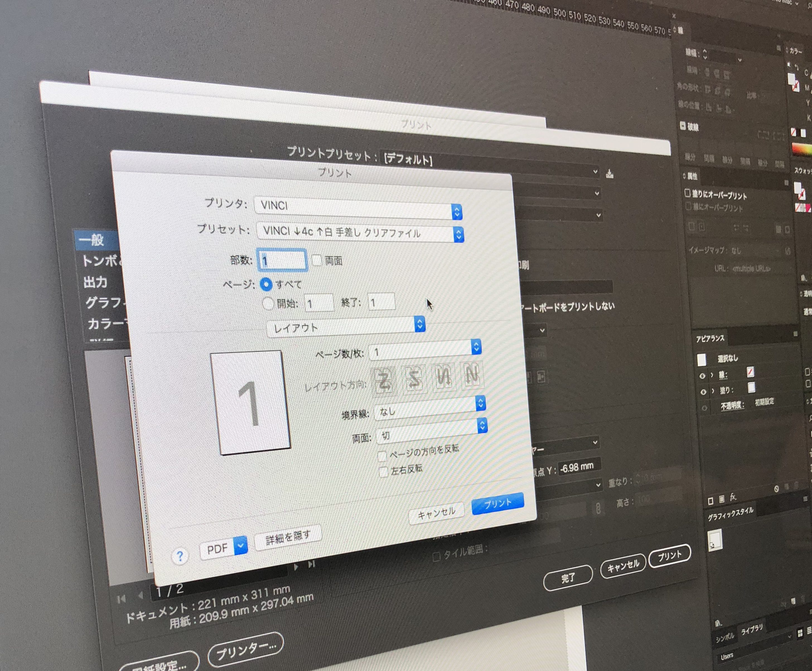Open the ページ数/枚 dropdown
The image size is (812, 671).
pos(425,349)
